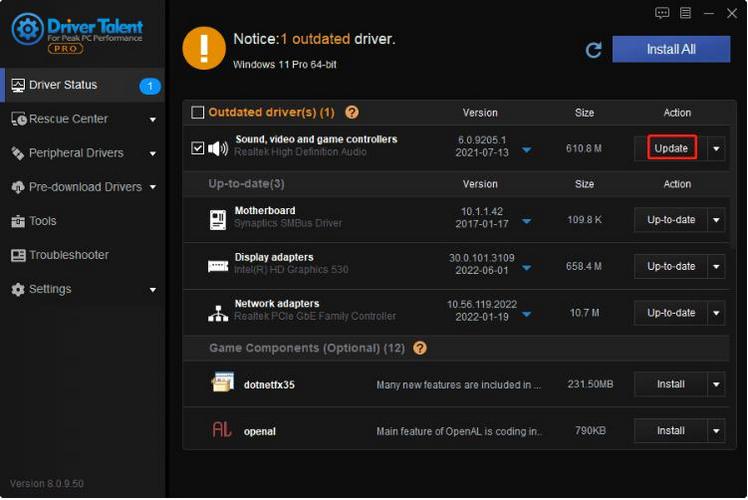Open Pre-download Drivers section

tap(83, 187)
